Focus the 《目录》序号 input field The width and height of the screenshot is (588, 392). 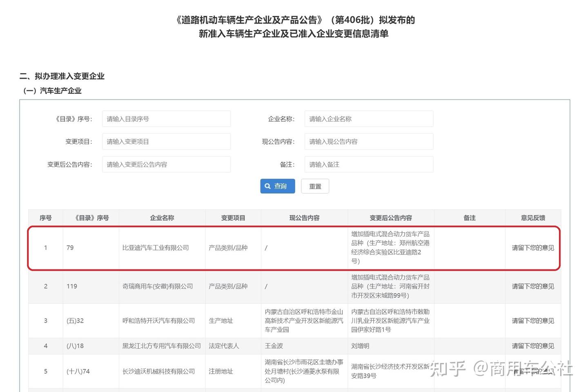(x=166, y=119)
